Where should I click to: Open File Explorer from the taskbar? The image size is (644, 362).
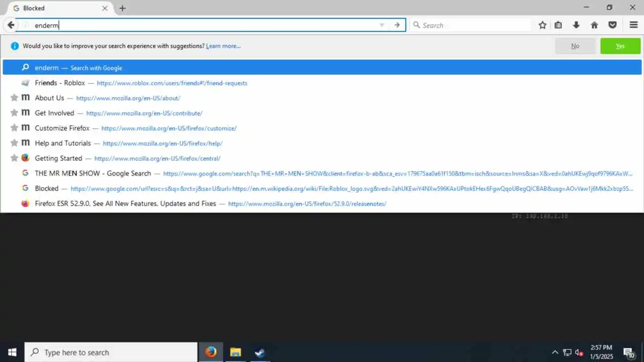coord(235,352)
